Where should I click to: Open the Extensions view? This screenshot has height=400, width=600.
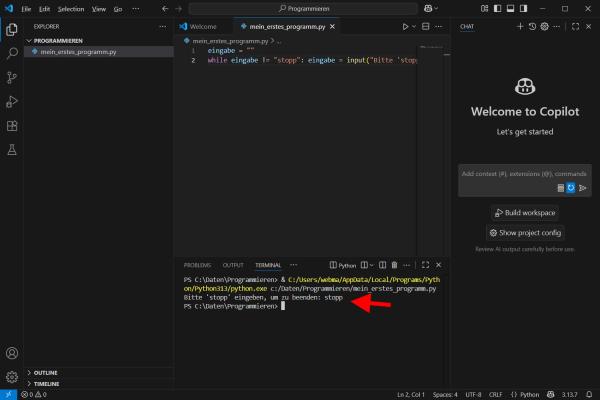pos(12,126)
